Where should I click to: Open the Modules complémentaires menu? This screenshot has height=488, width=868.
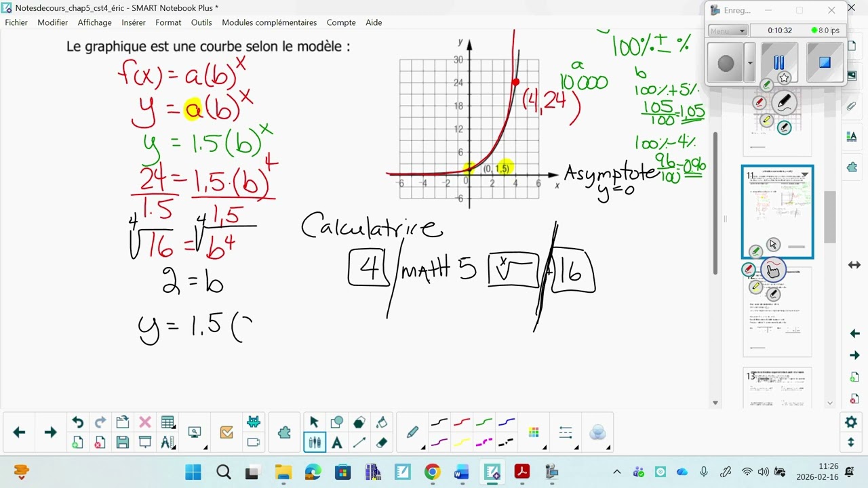[x=269, y=22]
